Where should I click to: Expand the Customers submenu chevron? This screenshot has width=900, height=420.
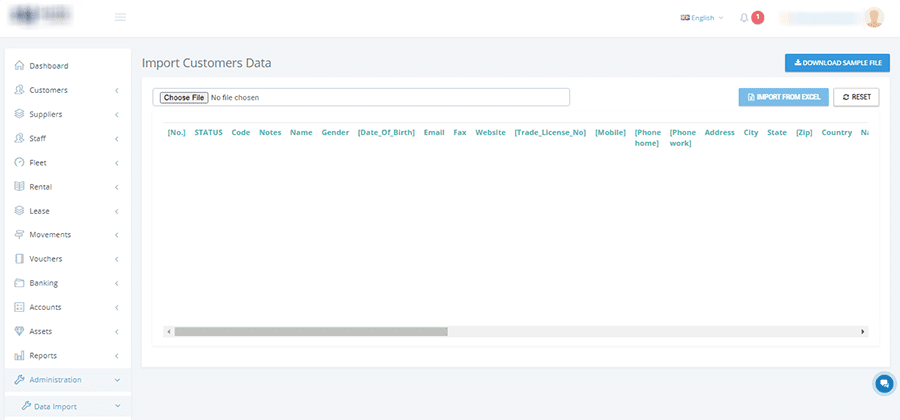(x=117, y=90)
